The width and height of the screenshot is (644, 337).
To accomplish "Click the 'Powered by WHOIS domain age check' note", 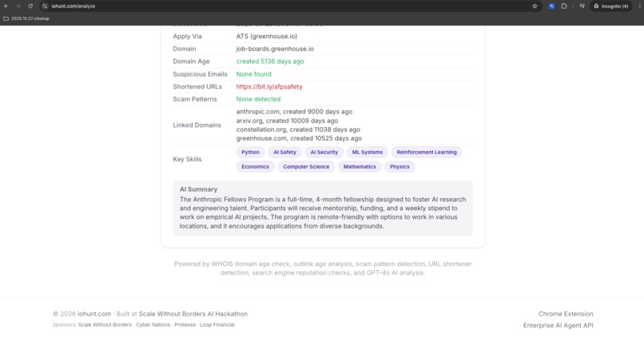I will click(x=323, y=268).
